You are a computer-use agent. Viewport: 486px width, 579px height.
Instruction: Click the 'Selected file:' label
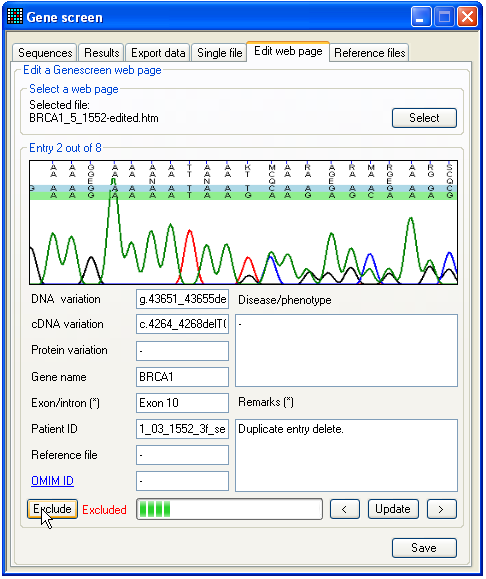(59, 105)
